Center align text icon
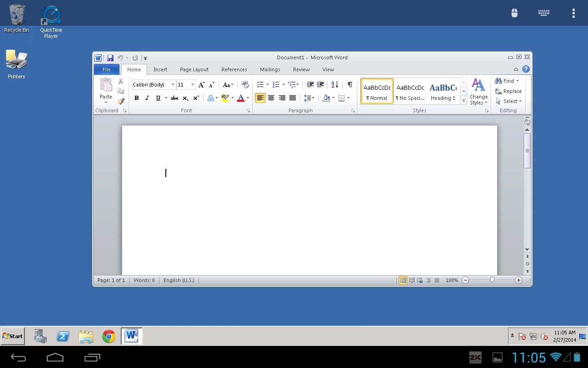The image size is (588, 368). [x=271, y=98]
